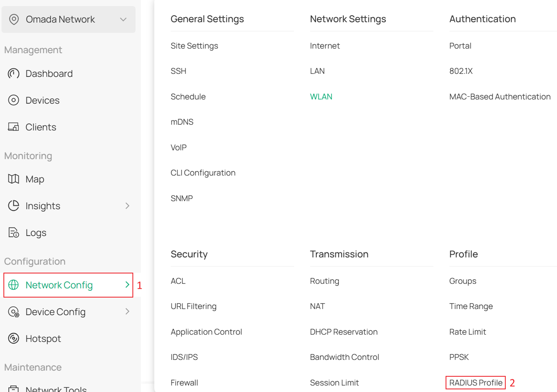Open Hotspot in the sidebar

(43, 339)
